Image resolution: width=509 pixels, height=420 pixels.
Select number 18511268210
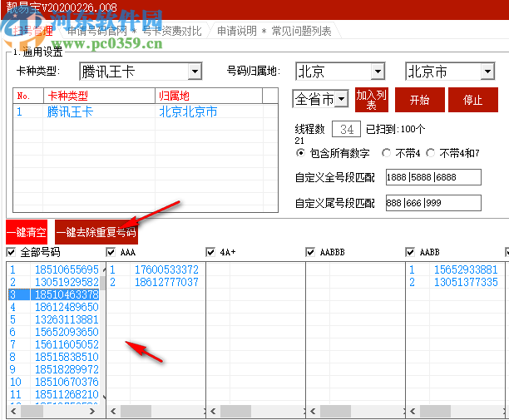pos(67,394)
